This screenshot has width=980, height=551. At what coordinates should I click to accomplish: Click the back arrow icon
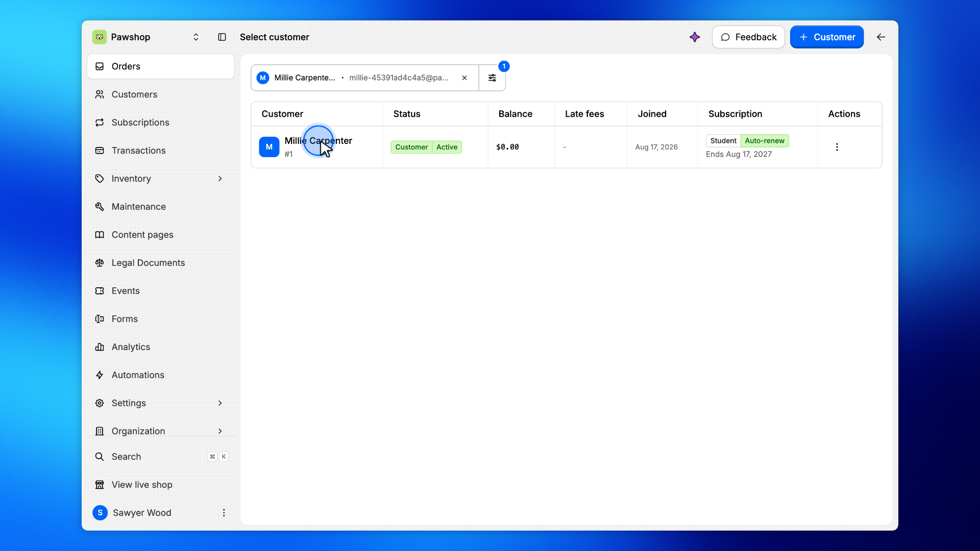pos(881,37)
